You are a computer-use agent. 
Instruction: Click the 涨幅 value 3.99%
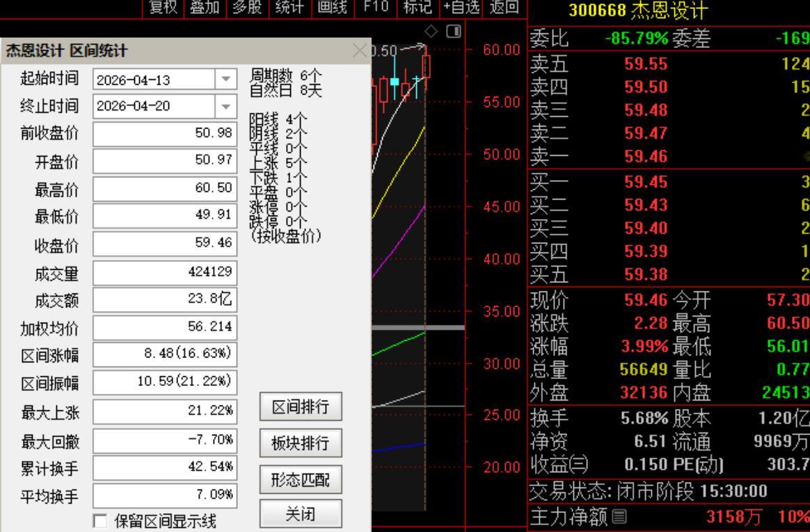[644, 346]
